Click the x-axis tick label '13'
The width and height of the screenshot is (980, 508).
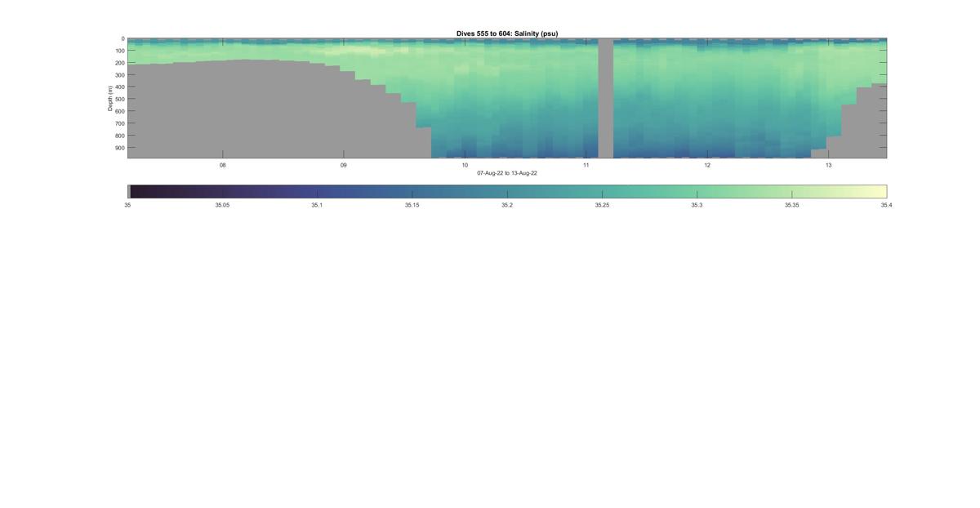pyautogui.click(x=828, y=165)
